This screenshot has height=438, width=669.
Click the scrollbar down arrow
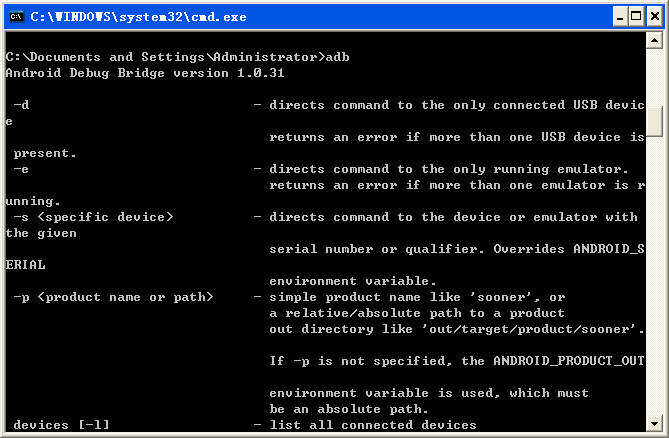point(654,423)
